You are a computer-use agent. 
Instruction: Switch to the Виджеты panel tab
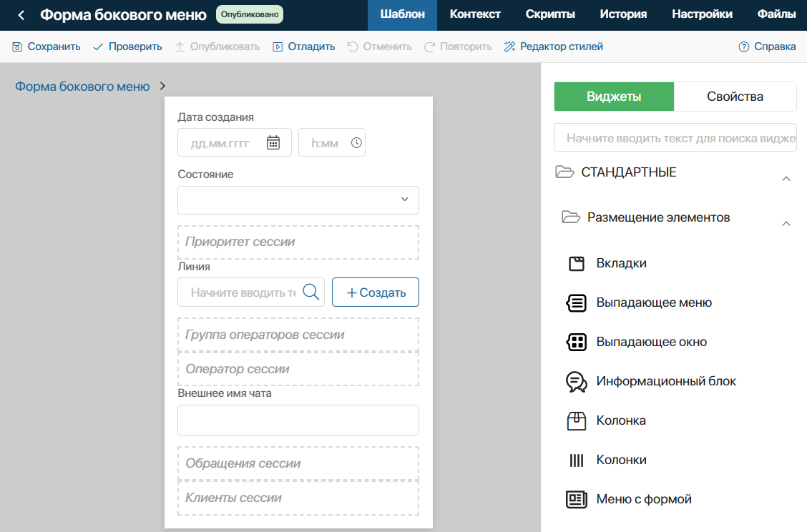click(614, 97)
